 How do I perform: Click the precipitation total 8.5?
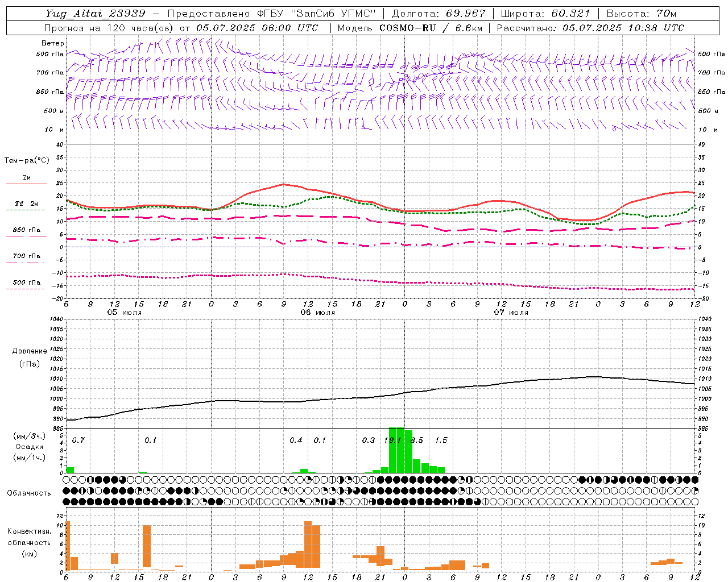pyautogui.click(x=417, y=440)
